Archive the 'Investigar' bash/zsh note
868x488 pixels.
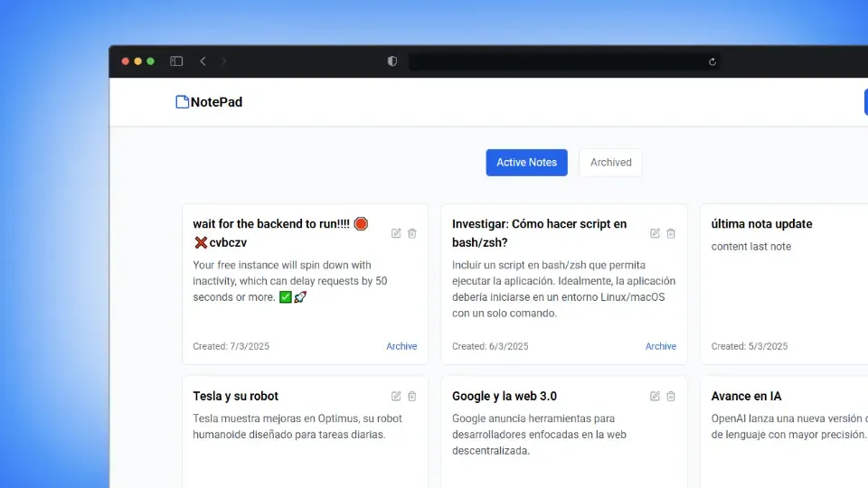click(x=660, y=346)
